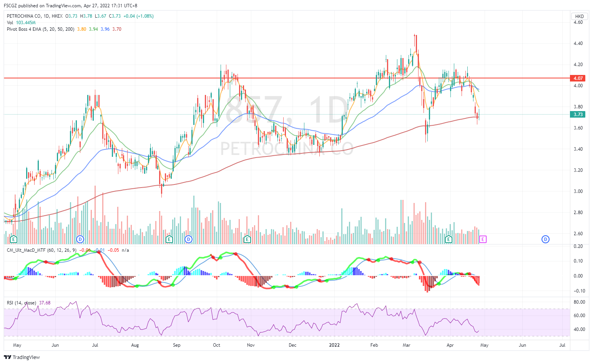Select the Pivot Boss 4 EMA indicator legend
The image size is (593, 364).
(40, 29)
